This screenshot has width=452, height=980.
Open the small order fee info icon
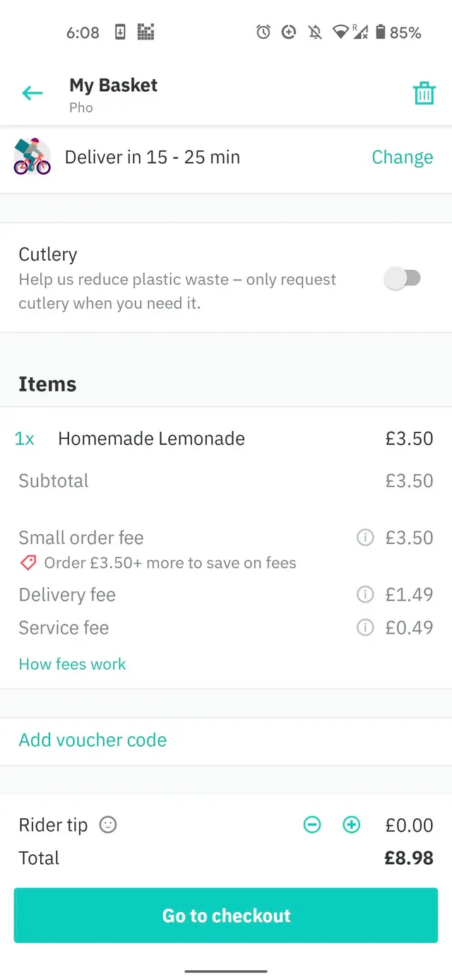point(365,538)
